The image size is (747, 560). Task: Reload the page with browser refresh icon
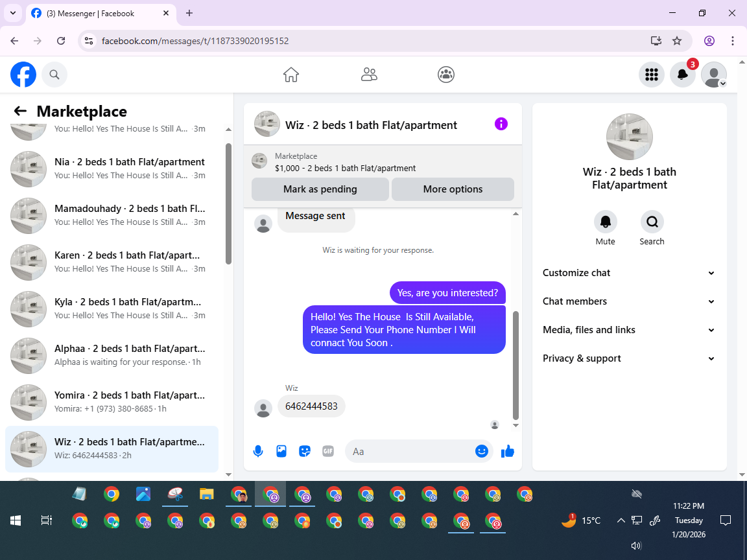[61, 41]
